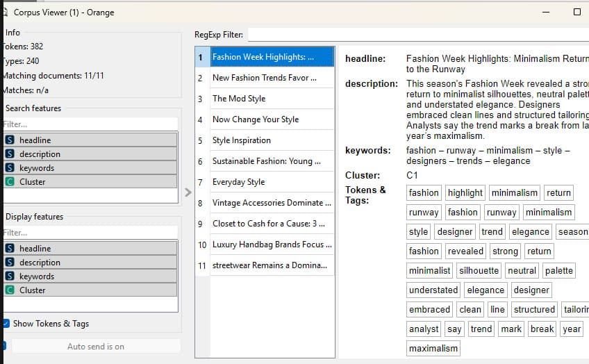Select keywords in Display features list

point(90,276)
